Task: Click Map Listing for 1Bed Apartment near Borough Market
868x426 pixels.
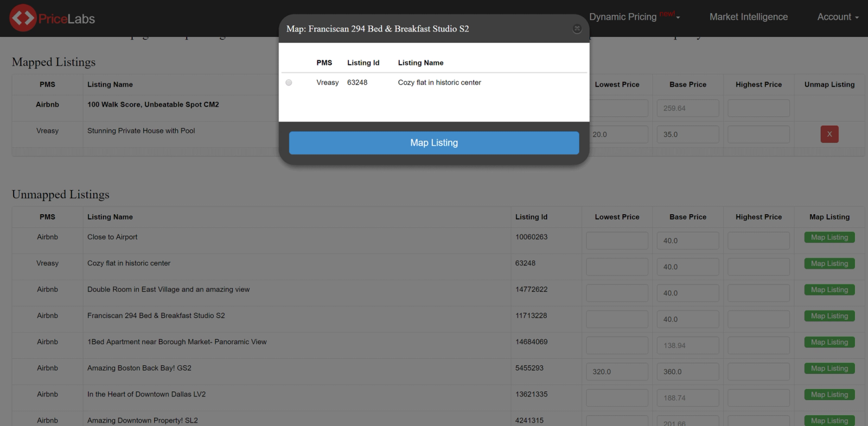Action: (x=829, y=342)
